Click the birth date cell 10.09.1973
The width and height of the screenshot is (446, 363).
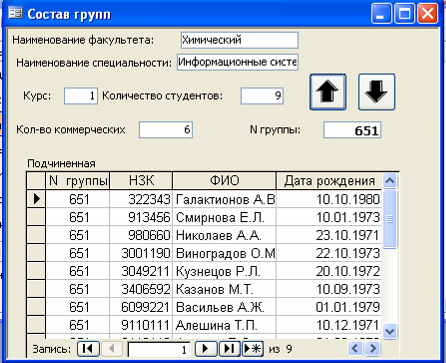point(329,289)
